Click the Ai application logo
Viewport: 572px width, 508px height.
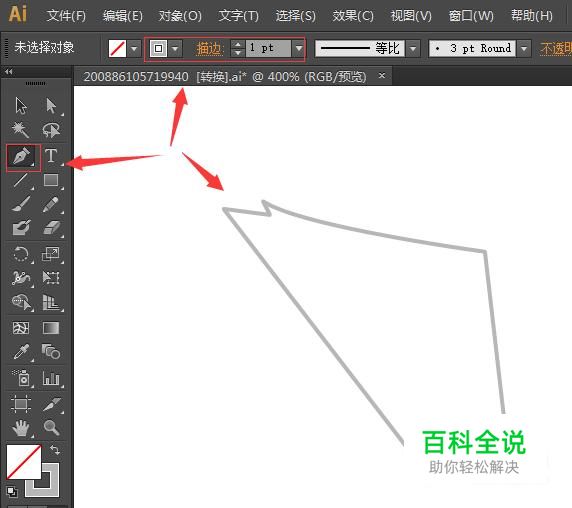[x=18, y=14]
